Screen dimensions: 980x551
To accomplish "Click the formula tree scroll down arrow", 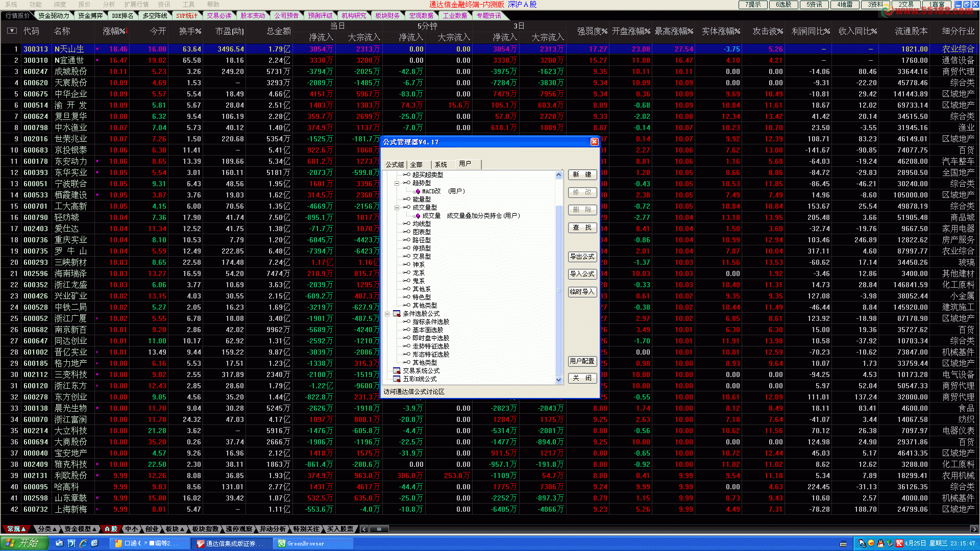I will coord(558,380).
